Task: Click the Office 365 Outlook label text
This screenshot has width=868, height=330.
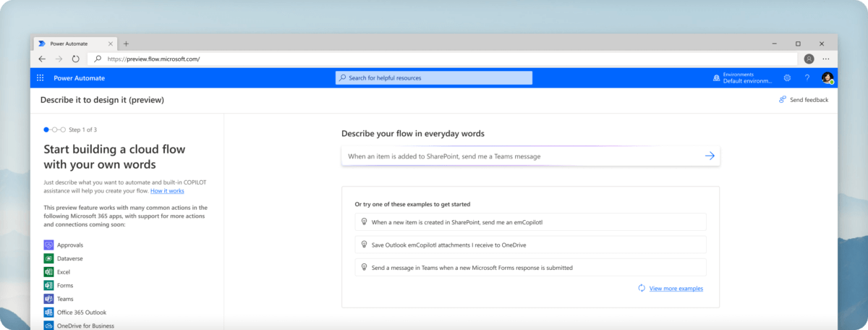Action: (82, 312)
